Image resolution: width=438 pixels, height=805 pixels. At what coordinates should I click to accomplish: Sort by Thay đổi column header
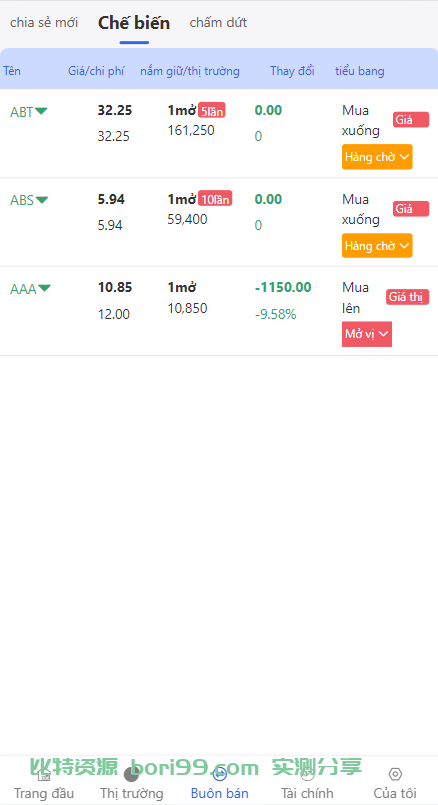pyautogui.click(x=292, y=71)
